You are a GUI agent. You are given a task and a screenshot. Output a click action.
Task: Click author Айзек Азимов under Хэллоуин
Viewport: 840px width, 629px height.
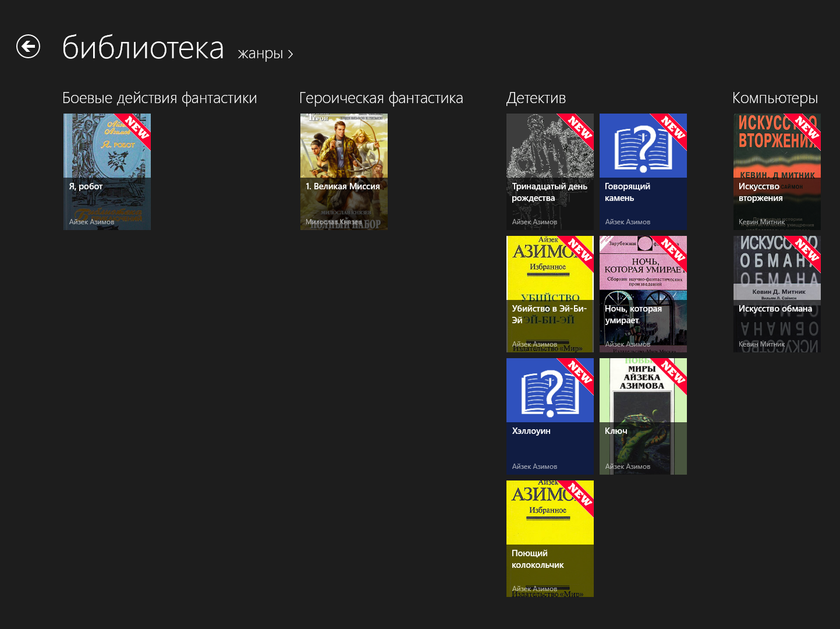click(x=534, y=467)
